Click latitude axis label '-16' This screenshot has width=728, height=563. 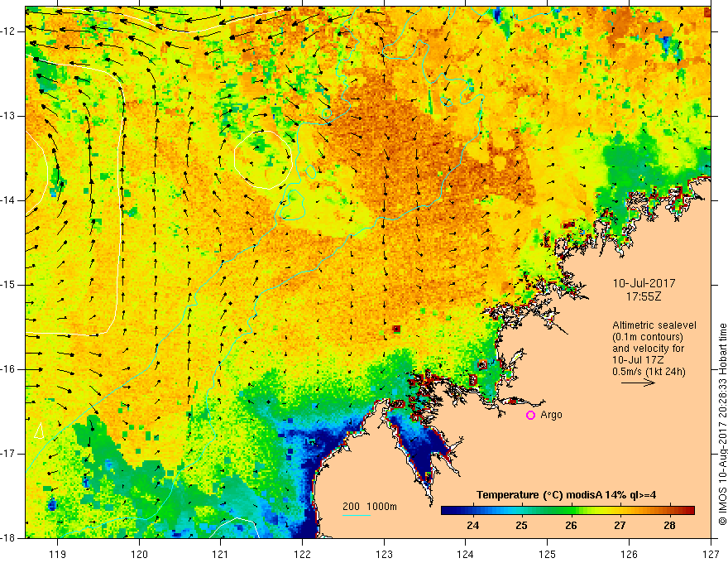pos(9,370)
